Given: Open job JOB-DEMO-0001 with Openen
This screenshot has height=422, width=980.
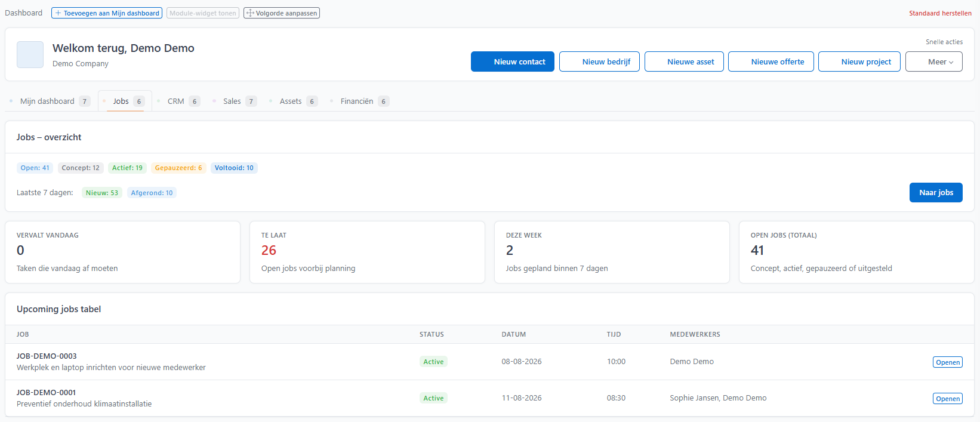Looking at the screenshot, I should coord(948,399).
